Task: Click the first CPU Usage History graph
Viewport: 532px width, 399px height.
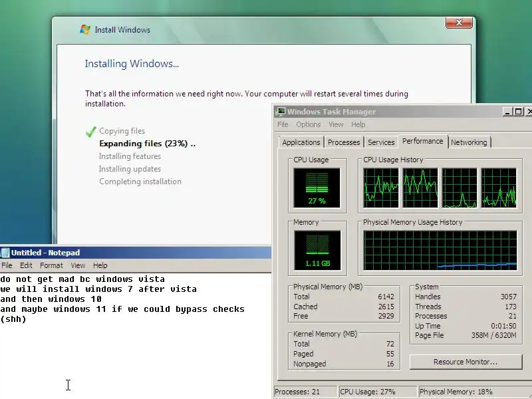Action: pos(381,188)
